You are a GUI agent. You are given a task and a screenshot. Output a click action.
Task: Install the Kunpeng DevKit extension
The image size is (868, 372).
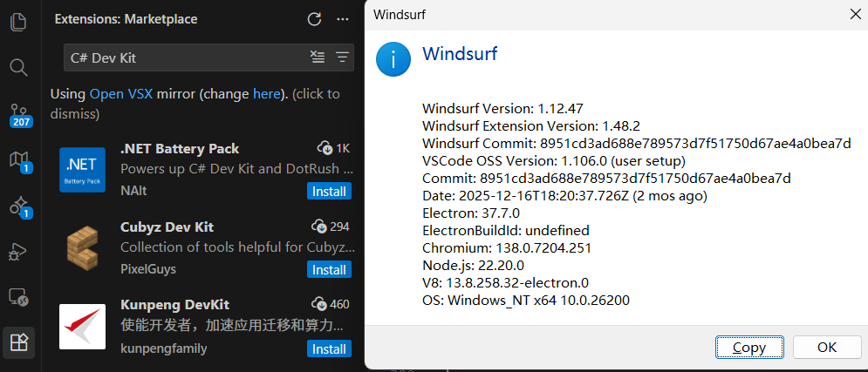[x=329, y=348]
